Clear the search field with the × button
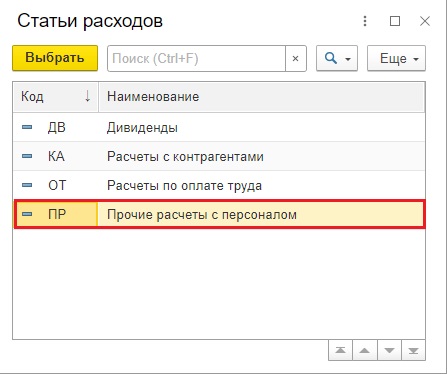 click(x=296, y=59)
